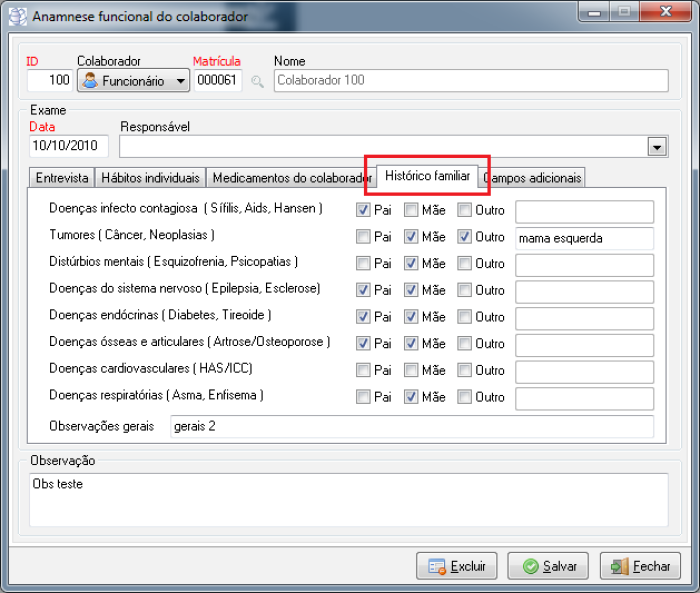700x593 pixels.
Task: Uncheck Pai for Doenças infecto contagiosa
Action: click(364, 211)
